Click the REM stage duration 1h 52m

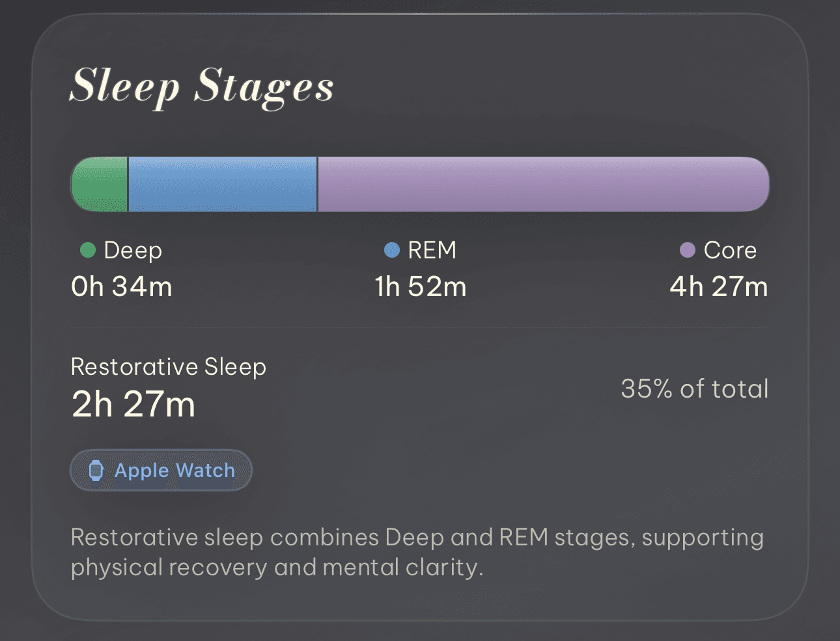coord(419,286)
